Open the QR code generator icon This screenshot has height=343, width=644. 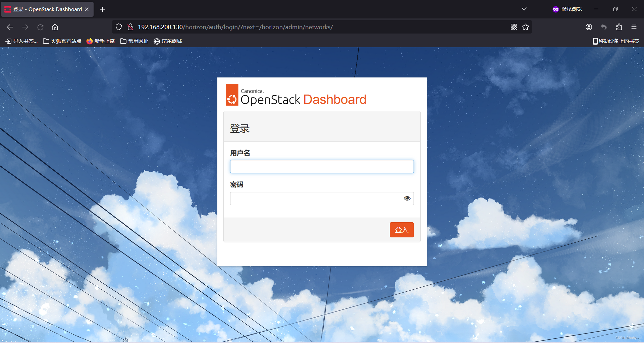pyautogui.click(x=514, y=27)
